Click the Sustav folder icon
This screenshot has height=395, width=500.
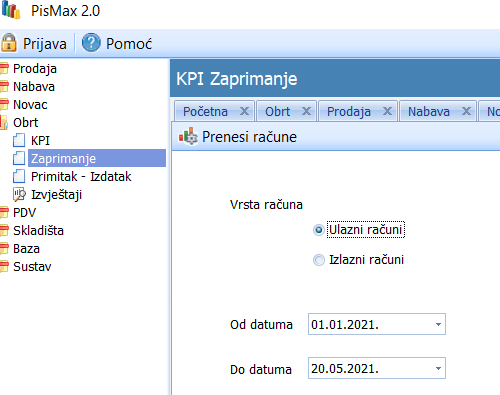click(4, 267)
